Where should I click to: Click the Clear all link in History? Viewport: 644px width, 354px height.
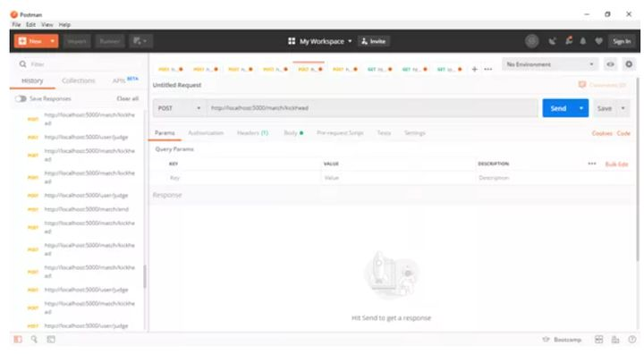(128, 98)
